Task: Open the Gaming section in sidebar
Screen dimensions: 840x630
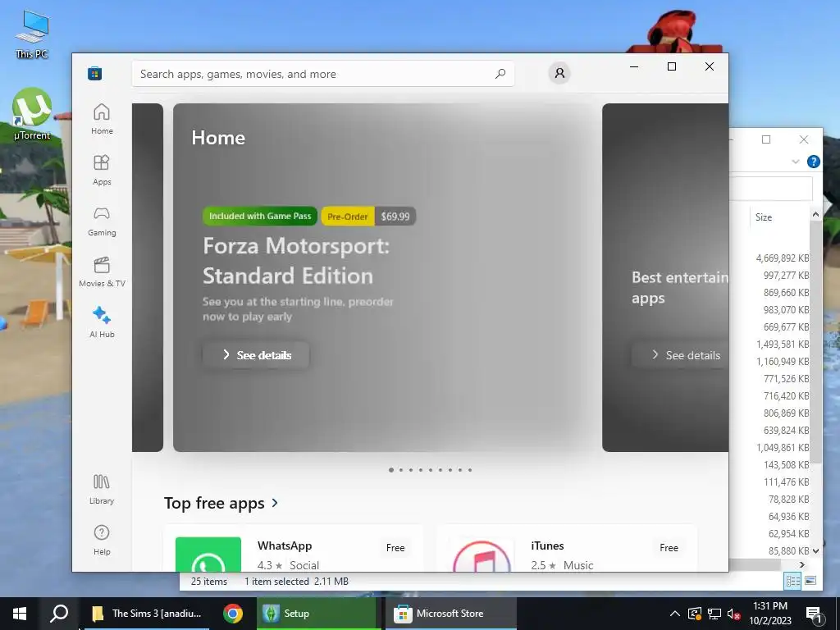Action: (102, 221)
